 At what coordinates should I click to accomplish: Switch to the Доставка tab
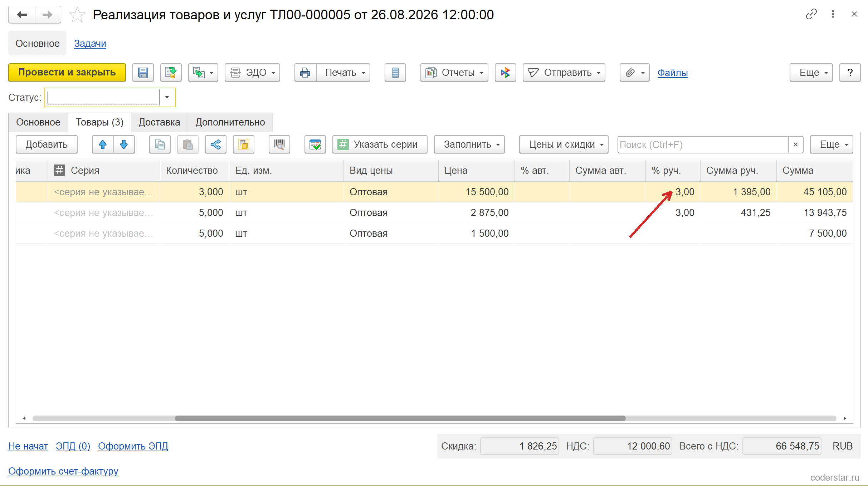click(x=159, y=122)
